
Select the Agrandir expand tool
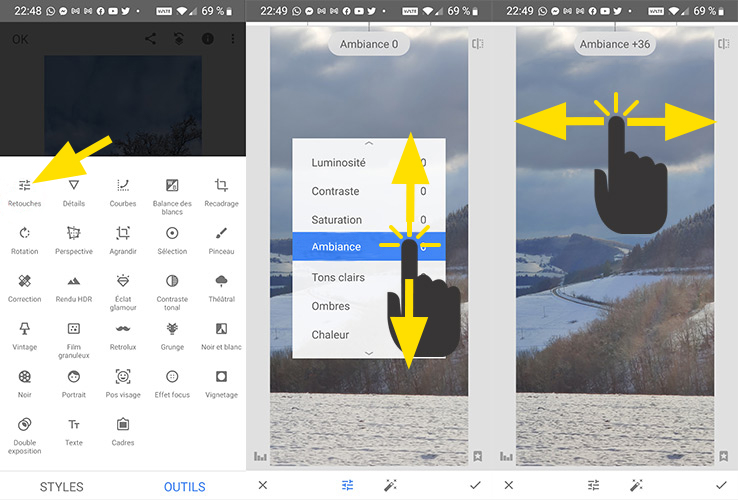point(123,241)
